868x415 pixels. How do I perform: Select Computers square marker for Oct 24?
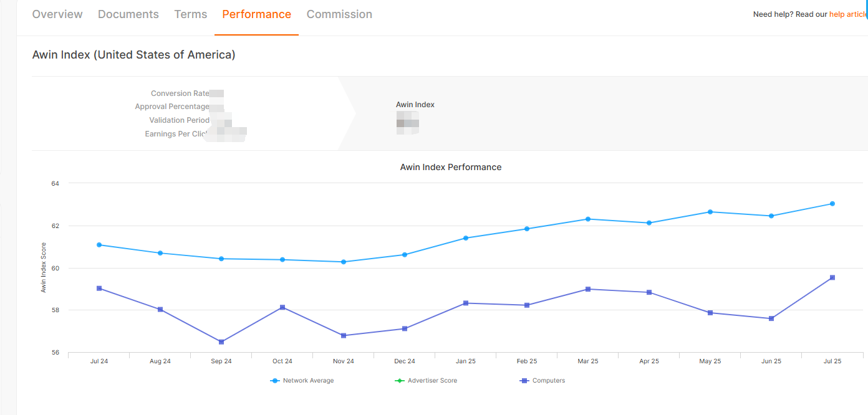pos(282,307)
